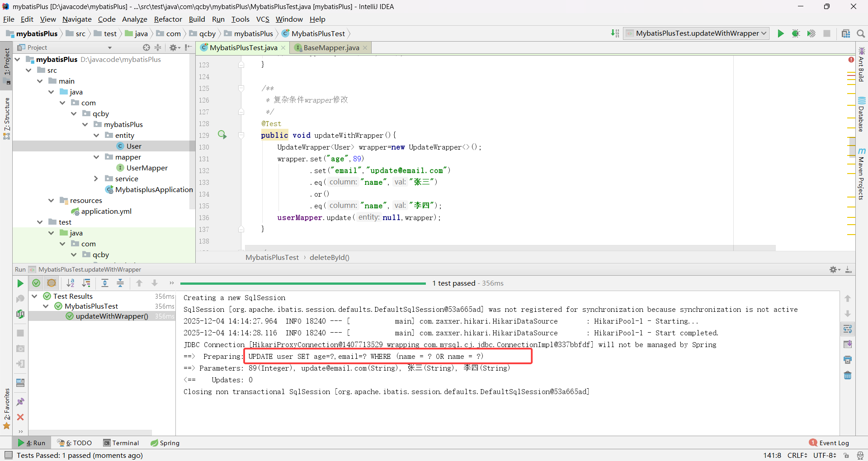This screenshot has height=461, width=868.
Task: Open the Spring tool window
Action: pyautogui.click(x=165, y=443)
